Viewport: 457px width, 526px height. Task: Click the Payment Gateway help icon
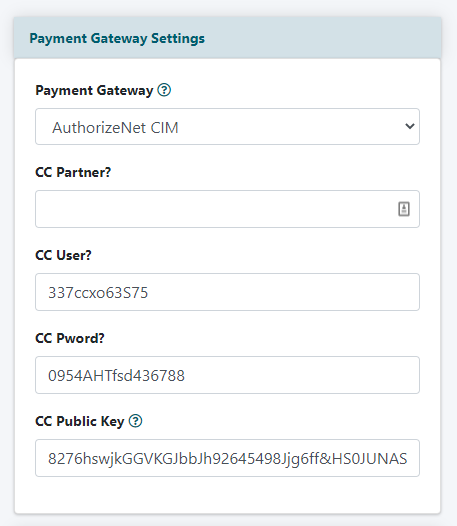click(x=164, y=90)
